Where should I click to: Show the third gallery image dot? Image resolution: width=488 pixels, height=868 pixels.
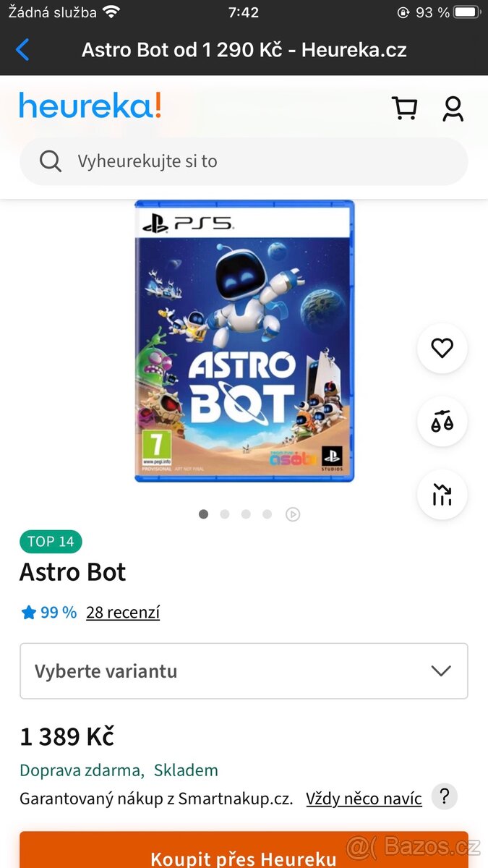coord(246,514)
